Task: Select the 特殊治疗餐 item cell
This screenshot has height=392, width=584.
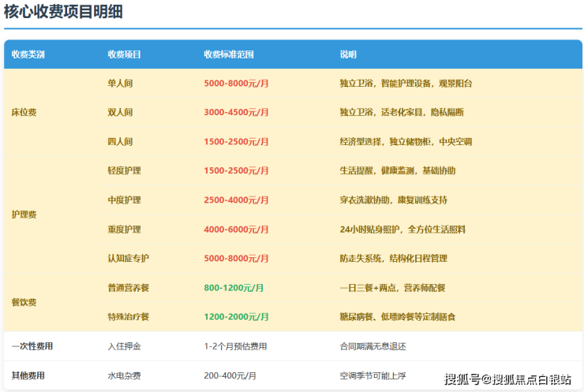Action: [128, 317]
